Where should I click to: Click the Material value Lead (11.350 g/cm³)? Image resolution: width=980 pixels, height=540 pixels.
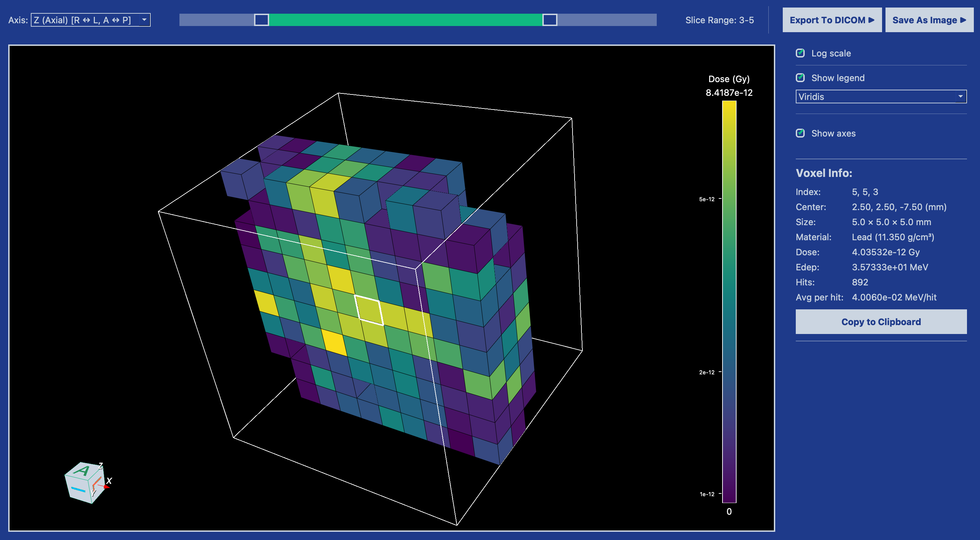coord(893,237)
